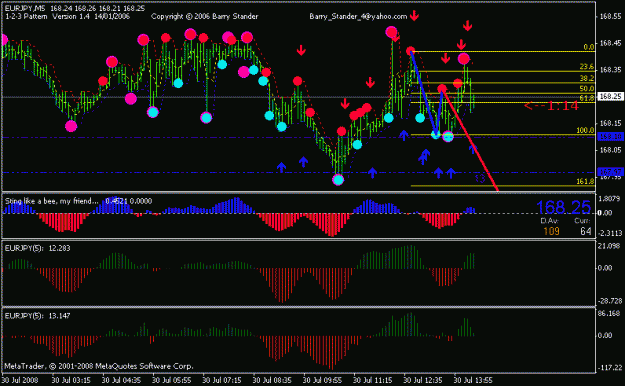Click the red <--1:14 countdown label
The image size is (625, 386).
point(551,106)
